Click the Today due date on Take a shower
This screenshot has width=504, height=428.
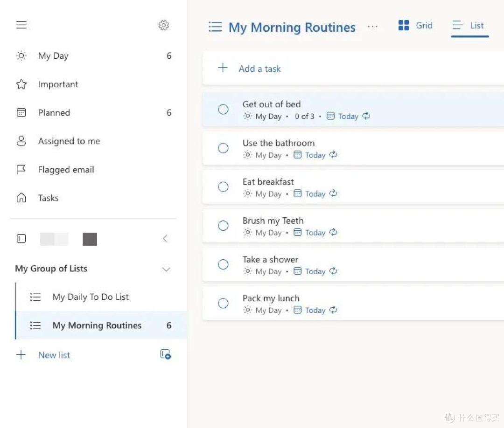point(315,271)
